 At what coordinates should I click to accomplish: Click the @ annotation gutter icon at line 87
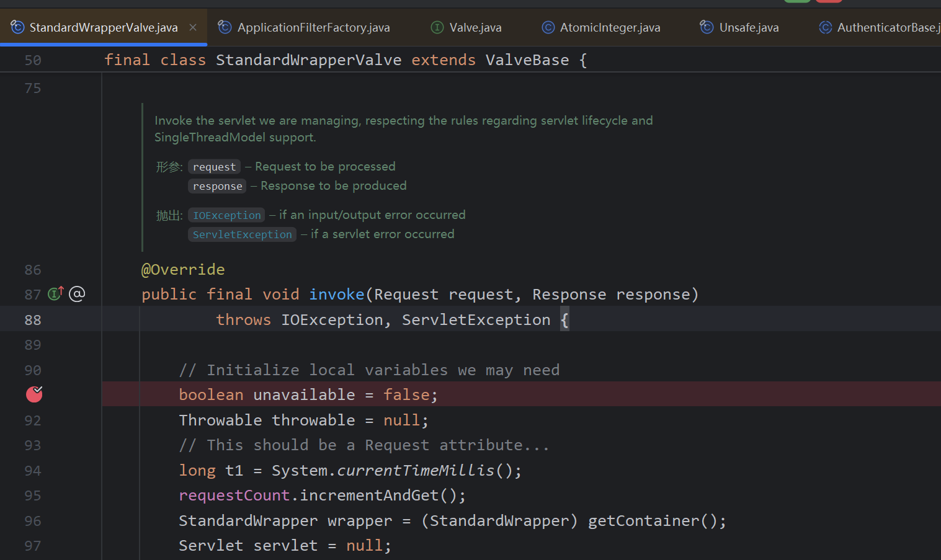tap(77, 294)
